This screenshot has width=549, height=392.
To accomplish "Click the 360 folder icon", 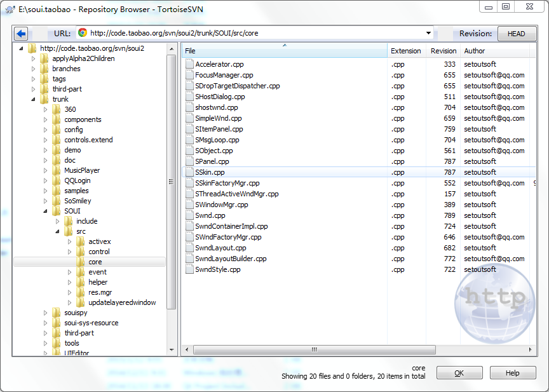I will click(x=57, y=109).
